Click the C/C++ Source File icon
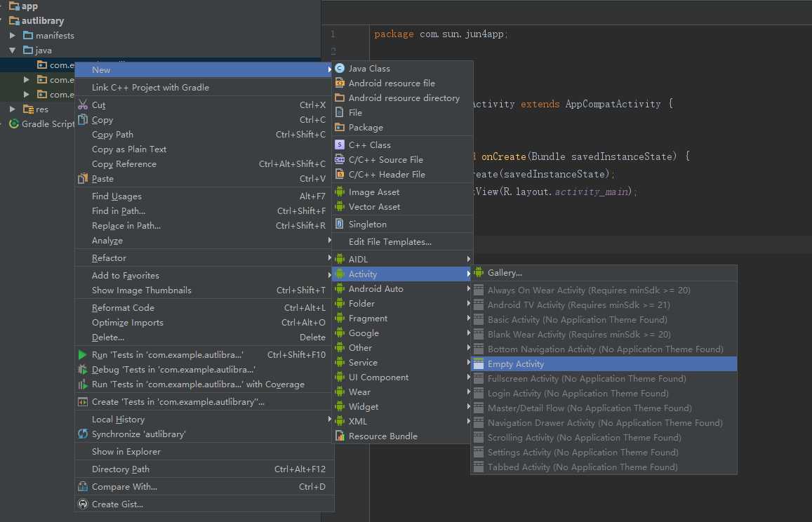Viewport: 812px width, 522px height. point(340,159)
